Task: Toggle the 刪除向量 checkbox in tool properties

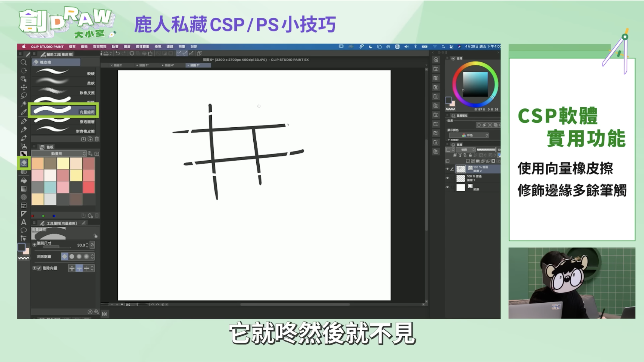Action: coord(40,268)
